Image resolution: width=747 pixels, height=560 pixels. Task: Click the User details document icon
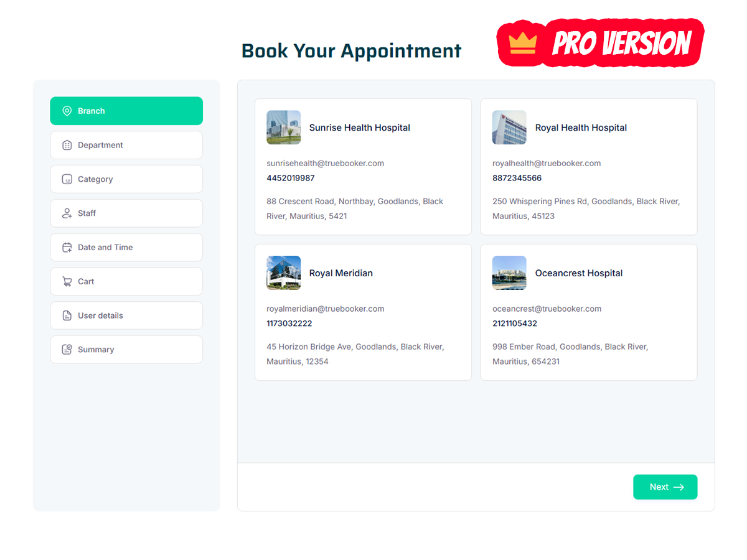click(x=67, y=315)
